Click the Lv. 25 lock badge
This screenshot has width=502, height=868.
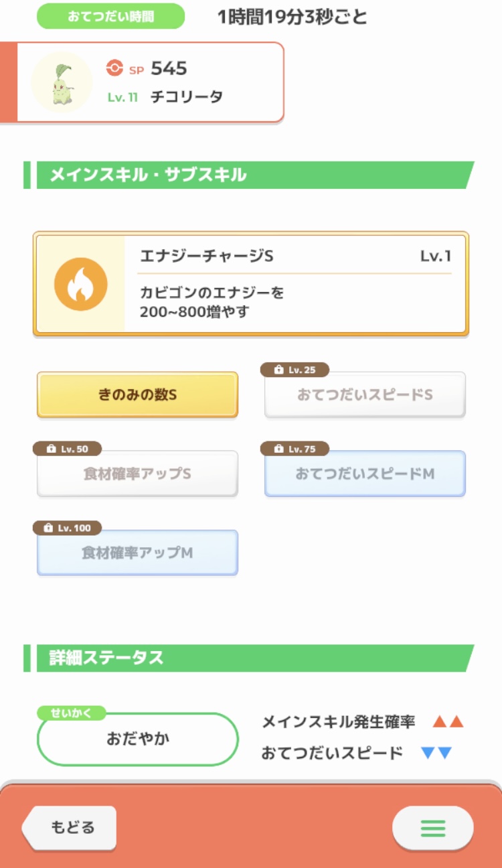(295, 370)
